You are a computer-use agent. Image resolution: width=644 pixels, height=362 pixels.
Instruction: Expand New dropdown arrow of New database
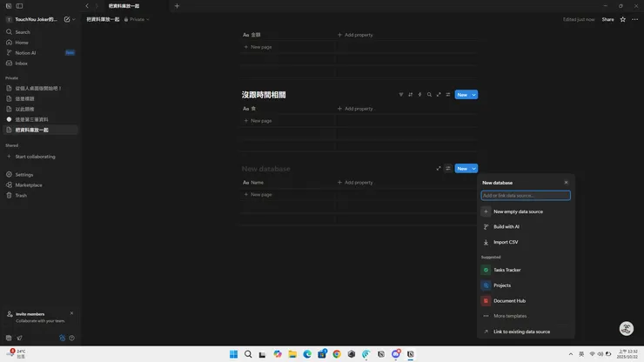[474, 169]
